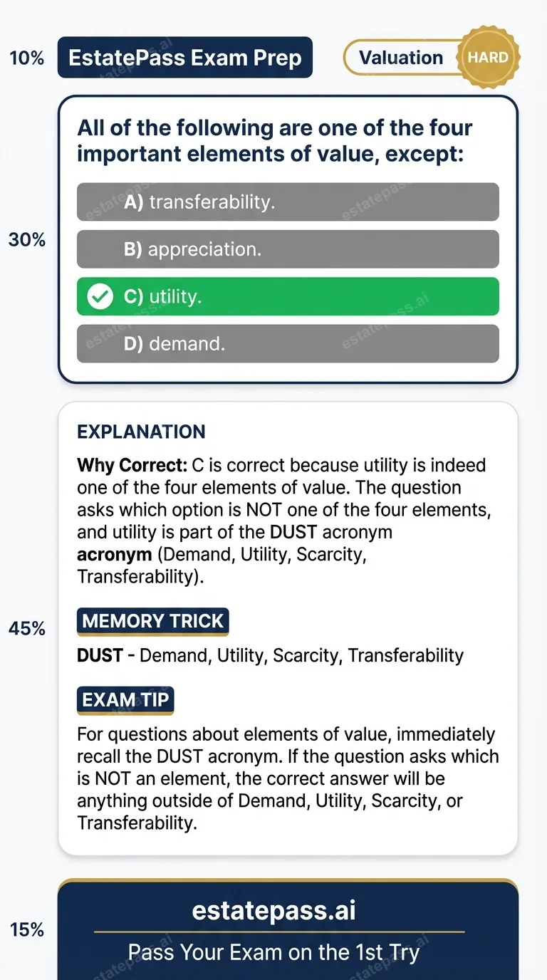Click the EstatePass Exam Prep logo banner
This screenshot has height=980, width=547.
click(x=185, y=57)
